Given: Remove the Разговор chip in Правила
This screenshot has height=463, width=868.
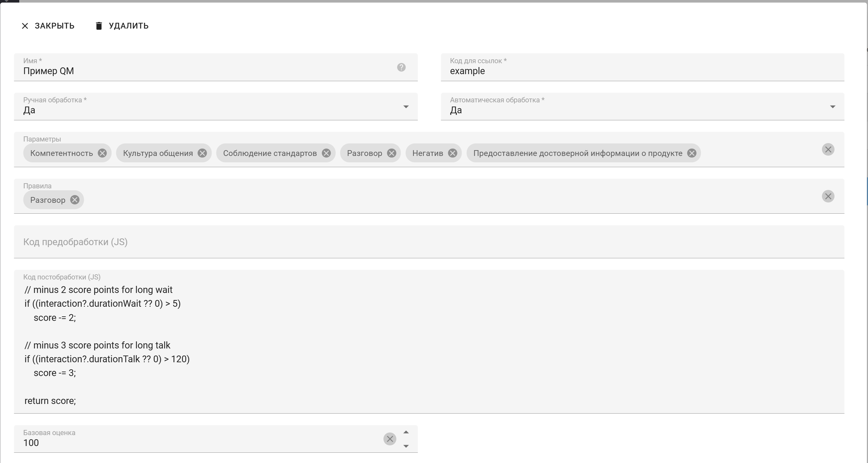Looking at the screenshot, I should [75, 200].
